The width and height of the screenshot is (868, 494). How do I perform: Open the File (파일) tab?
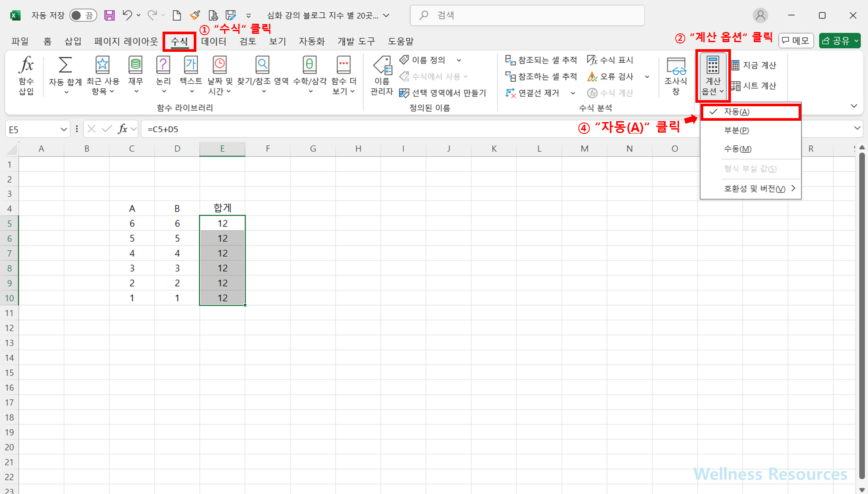[20, 41]
